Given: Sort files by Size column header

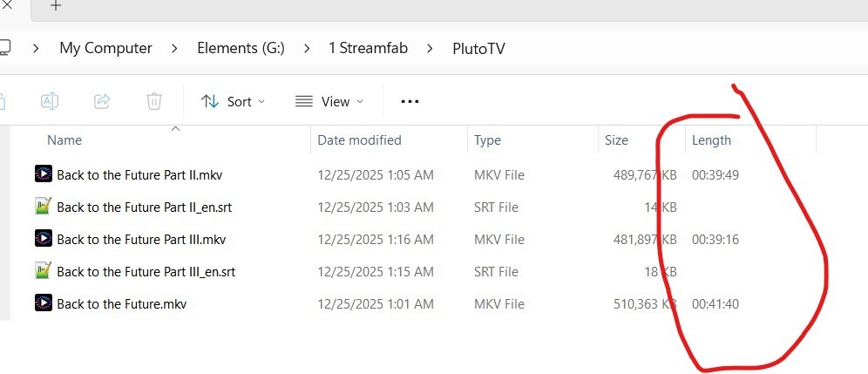Looking at the screenshot, I should tap(616, 139).
